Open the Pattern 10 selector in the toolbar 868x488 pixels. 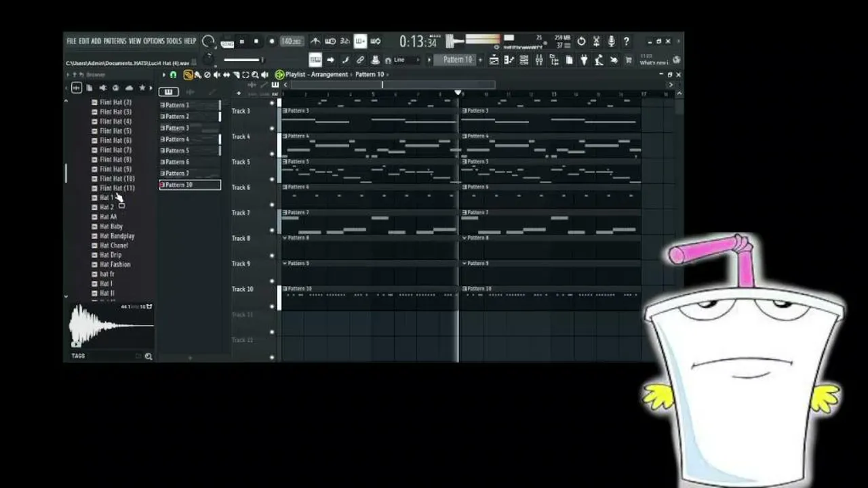[457, 60]
